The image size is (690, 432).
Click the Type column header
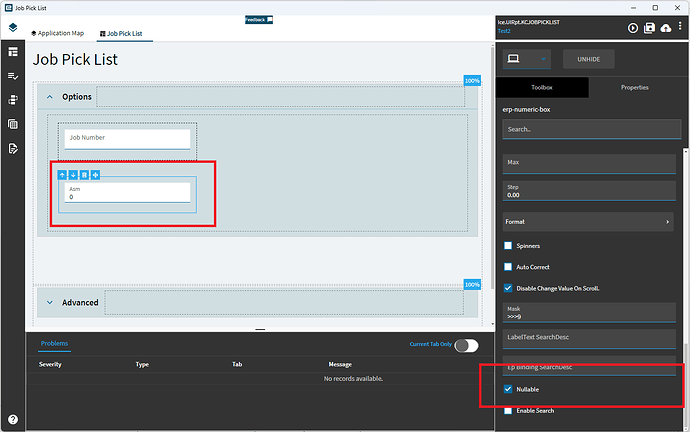(x=142, y=364)
